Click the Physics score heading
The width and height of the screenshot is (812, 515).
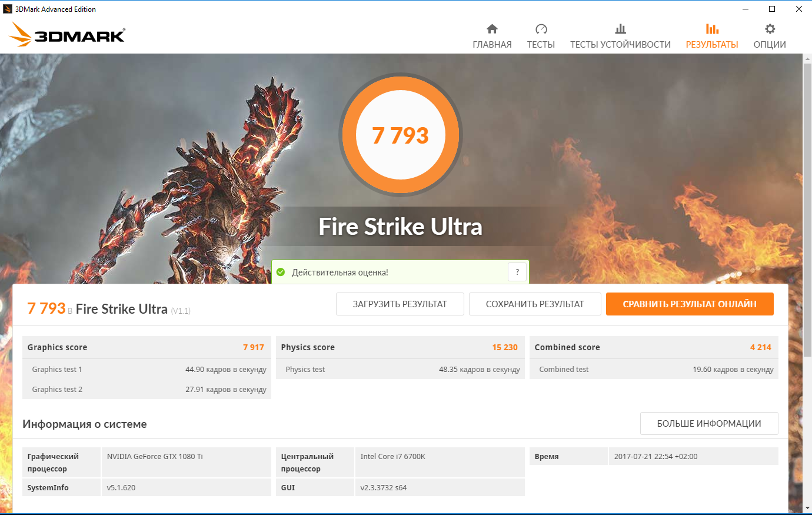(308, 347)
